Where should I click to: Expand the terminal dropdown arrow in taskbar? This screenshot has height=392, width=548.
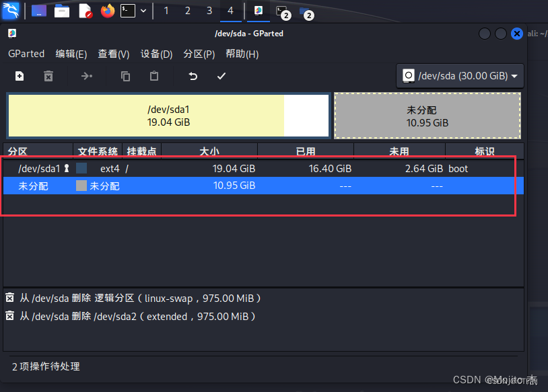(143, 11)
